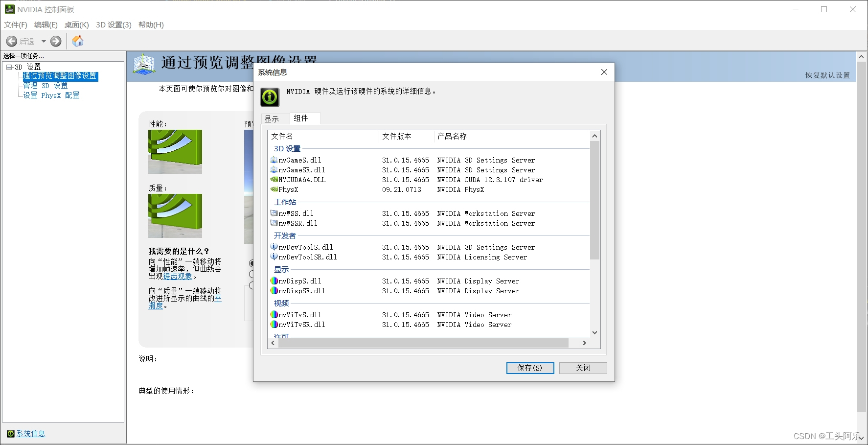Image resolution: width=868 pixels, height=445 pixels.
Task: Click the 保存(S) button
Action: tap(530, 368)
